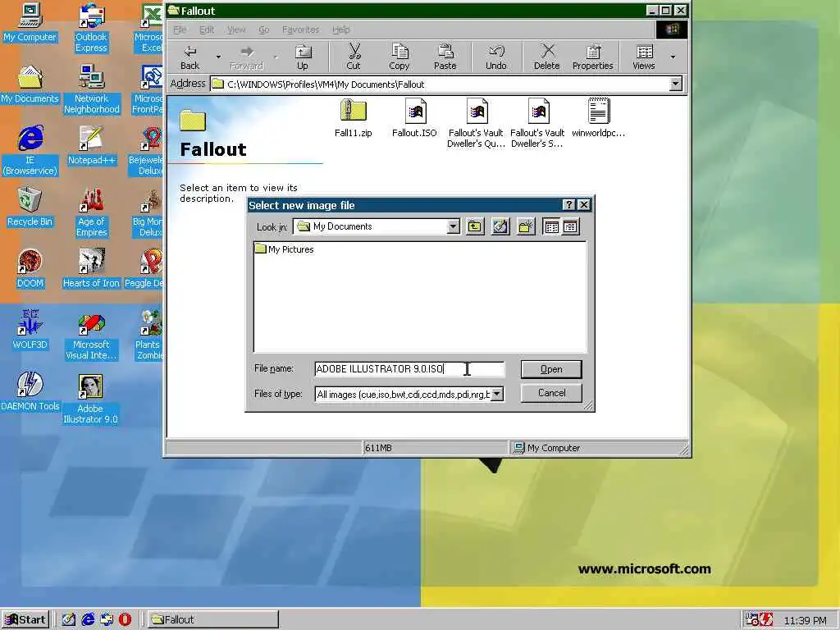Launch Microsoft Visual Inte... shortcut
Image resolution: width=840 pixels, height=630 pixels.
click(x=91, y=336)
